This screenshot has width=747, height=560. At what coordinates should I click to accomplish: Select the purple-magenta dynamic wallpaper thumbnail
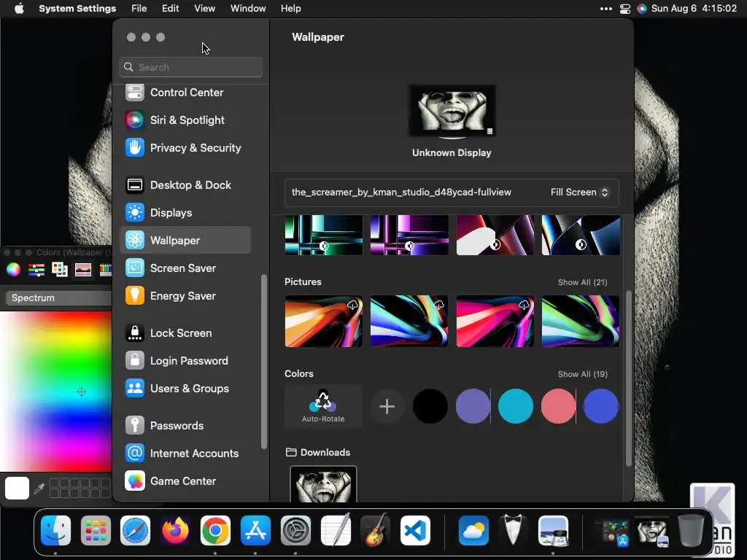click(x=409, y=235)
